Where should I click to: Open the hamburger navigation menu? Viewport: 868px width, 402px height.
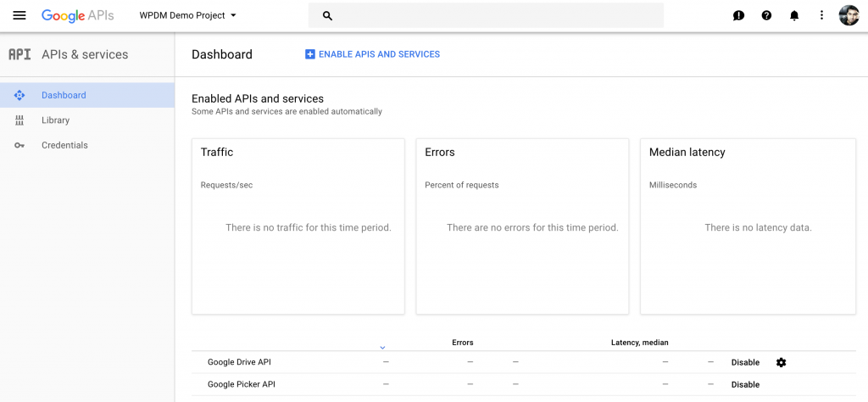[19, 15]
